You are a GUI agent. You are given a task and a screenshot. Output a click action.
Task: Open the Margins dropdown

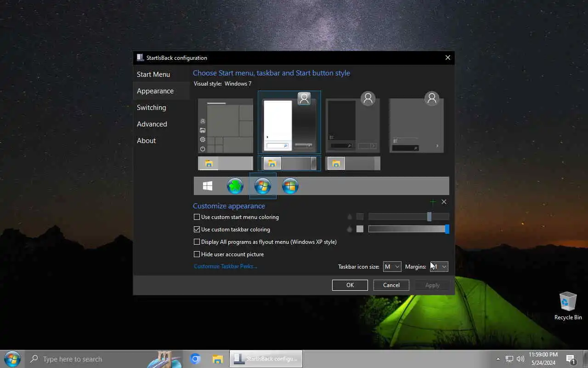tap(439, 266)
